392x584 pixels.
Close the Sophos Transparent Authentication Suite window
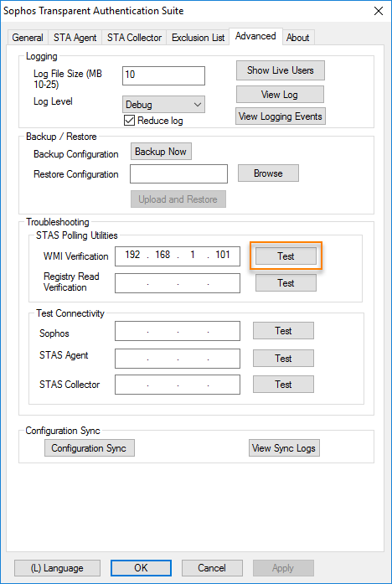(379, 11)
